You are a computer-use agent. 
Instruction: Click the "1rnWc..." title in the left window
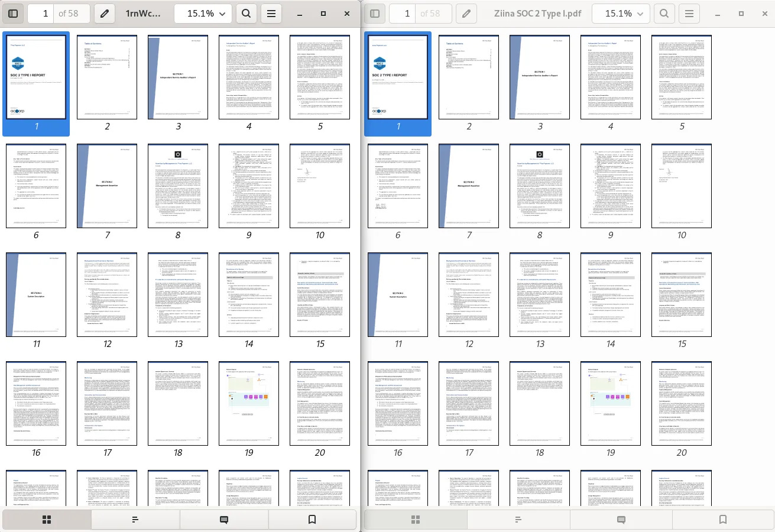point(143,13)
